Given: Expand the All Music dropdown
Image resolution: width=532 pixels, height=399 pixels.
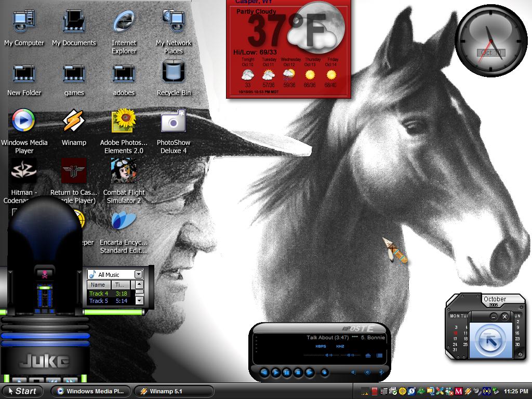Looking at the screenshot, I should (138, 274).
